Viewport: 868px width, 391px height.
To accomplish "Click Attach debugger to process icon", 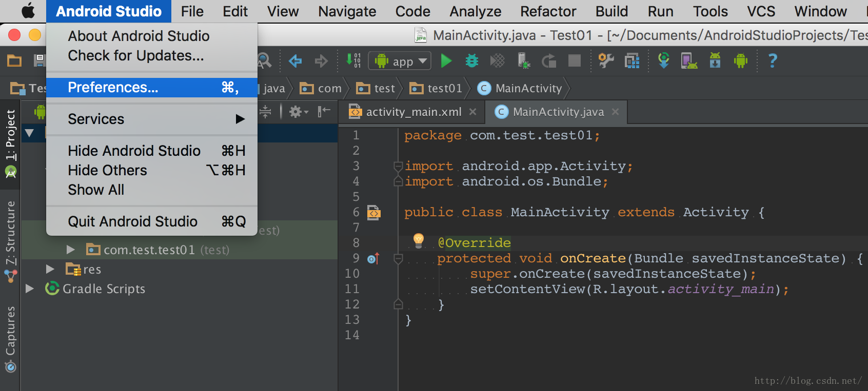I will (x=523, y=61).
